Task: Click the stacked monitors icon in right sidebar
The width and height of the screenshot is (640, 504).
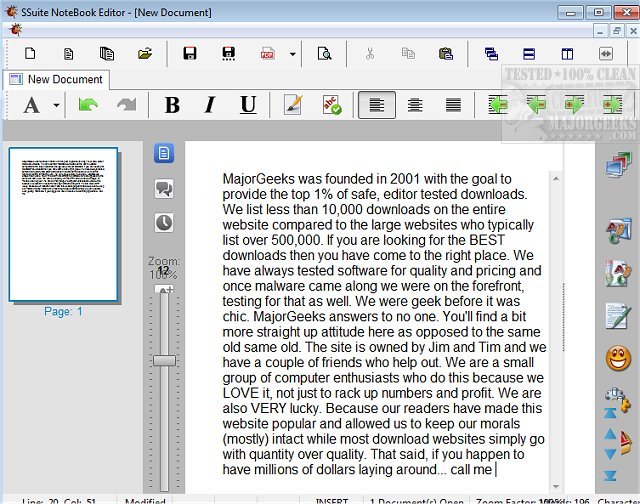Action: pyautogui.click(x=619, y=164)
